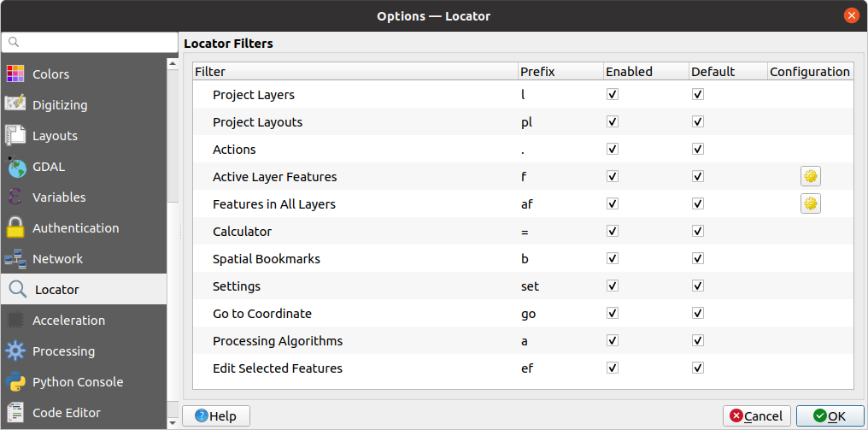Click the Digitizing pencil icon

(x=15, y=105)
